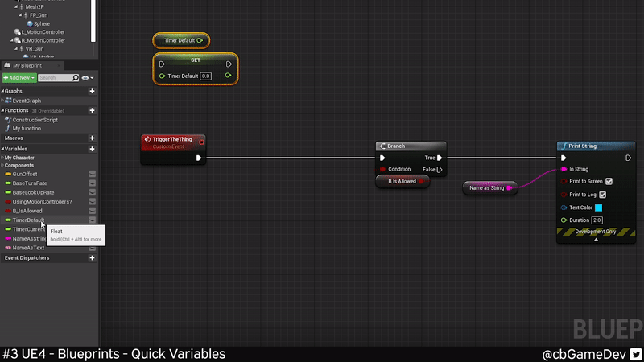644x362 pixels.
Task: Click the Branch node False output pin
Action: click(x=440, y=170)
